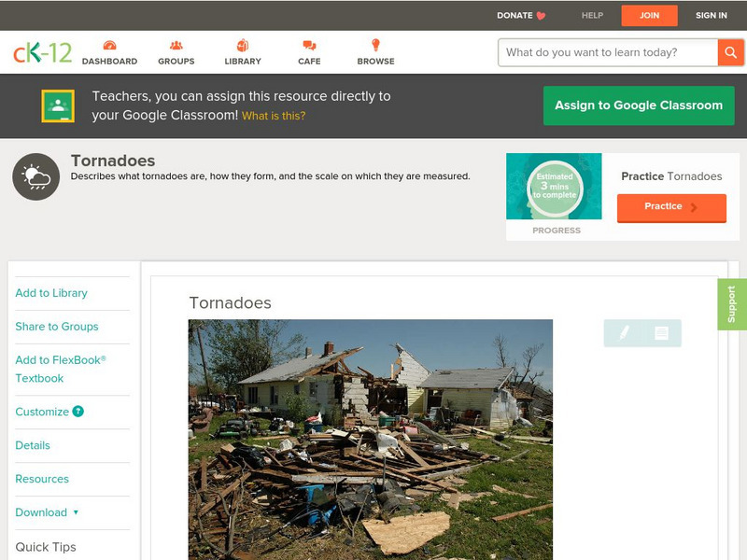Select the highlighter annotation icon above the article
The height and width of the screenshot is (560, 747).
point(622,331)
